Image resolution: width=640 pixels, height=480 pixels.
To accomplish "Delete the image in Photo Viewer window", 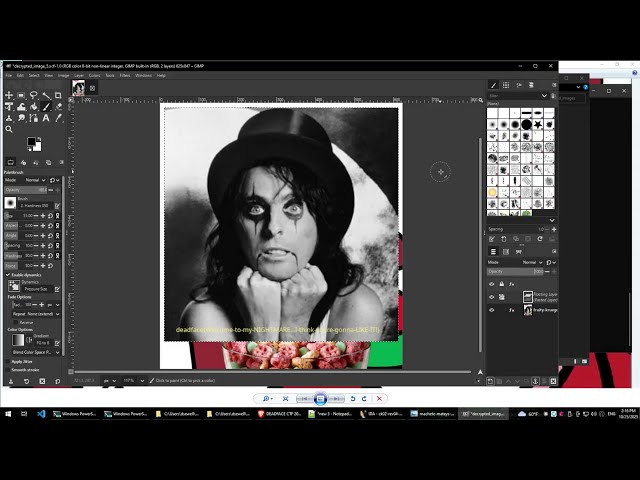I will 379,398.
